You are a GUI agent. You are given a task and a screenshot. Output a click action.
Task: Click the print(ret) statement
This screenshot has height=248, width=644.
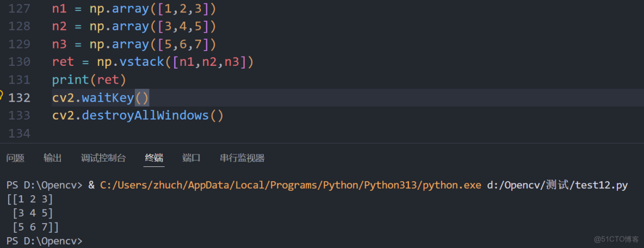pyautogui.click(x=89, y=79)
